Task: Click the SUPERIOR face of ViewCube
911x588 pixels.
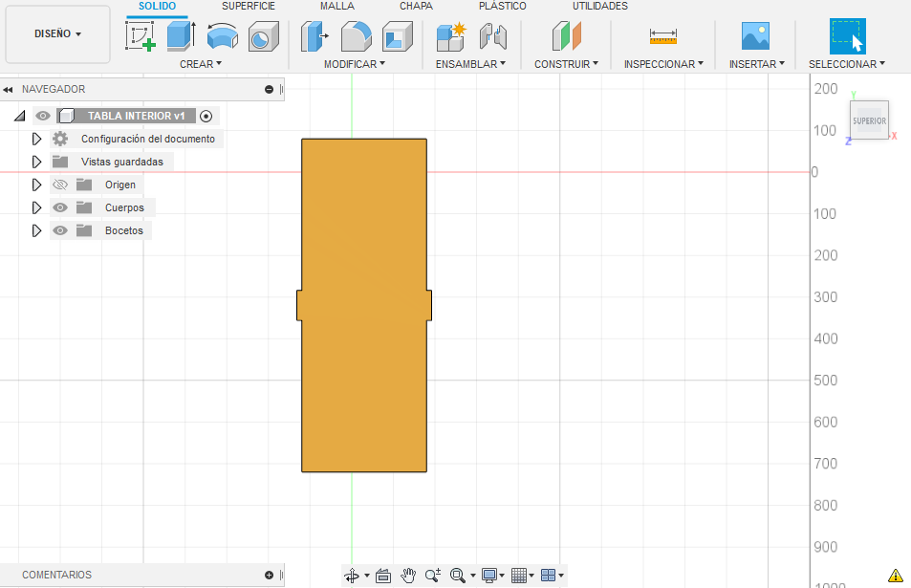Action: (869, 120)
